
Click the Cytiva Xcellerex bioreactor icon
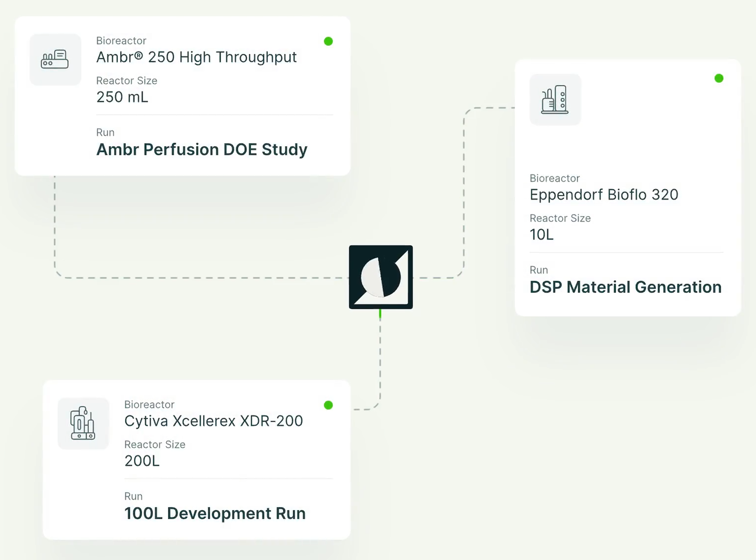click(83, 423)
